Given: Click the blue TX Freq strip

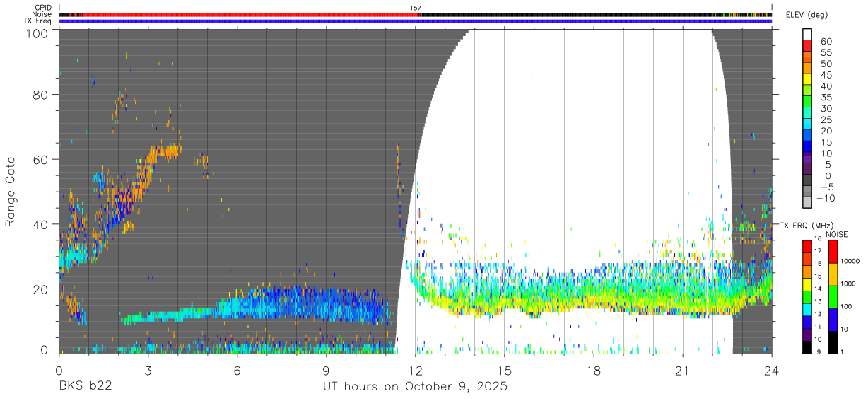Looking at the screenshot, I should point(415,21).
